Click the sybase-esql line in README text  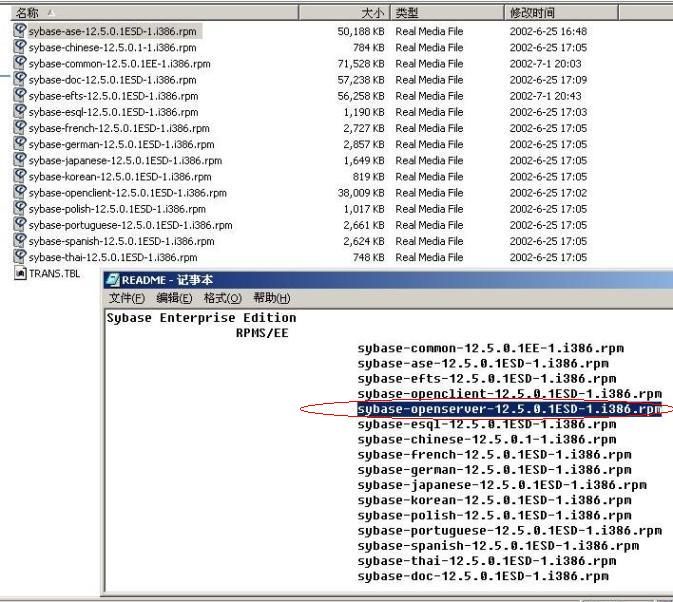pos(487,424)
